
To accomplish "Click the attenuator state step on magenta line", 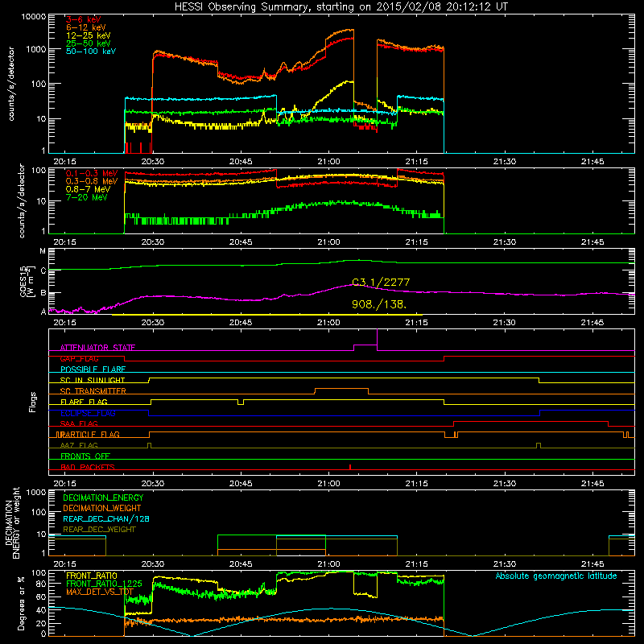I will click(365, 345).
